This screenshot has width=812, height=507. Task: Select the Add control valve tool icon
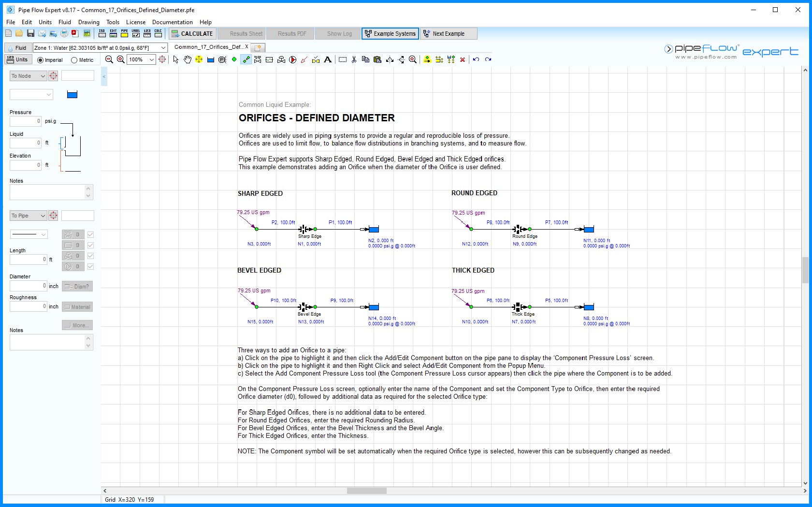coord(281,59)
